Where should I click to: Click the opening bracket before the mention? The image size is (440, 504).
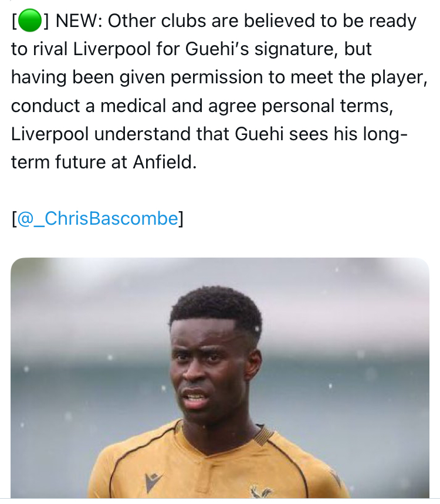(x=14, y=218)
